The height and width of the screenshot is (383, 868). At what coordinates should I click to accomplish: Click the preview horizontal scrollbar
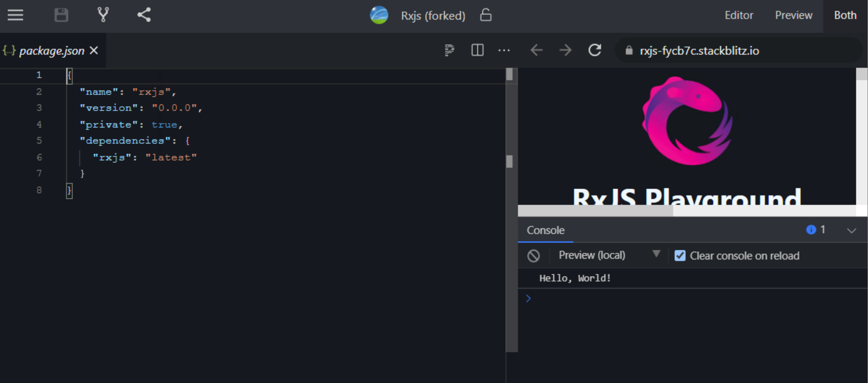click(596, 210)
